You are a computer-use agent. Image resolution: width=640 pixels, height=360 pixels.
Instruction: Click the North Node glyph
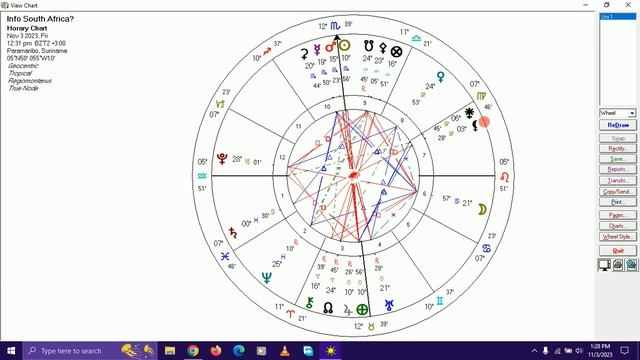(328, 307)
